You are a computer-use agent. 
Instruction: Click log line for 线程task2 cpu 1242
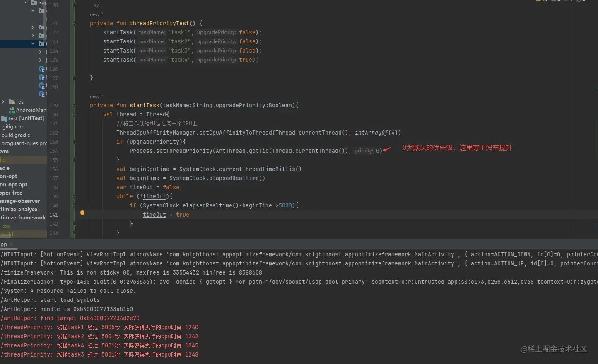click(x=99, y=337)
